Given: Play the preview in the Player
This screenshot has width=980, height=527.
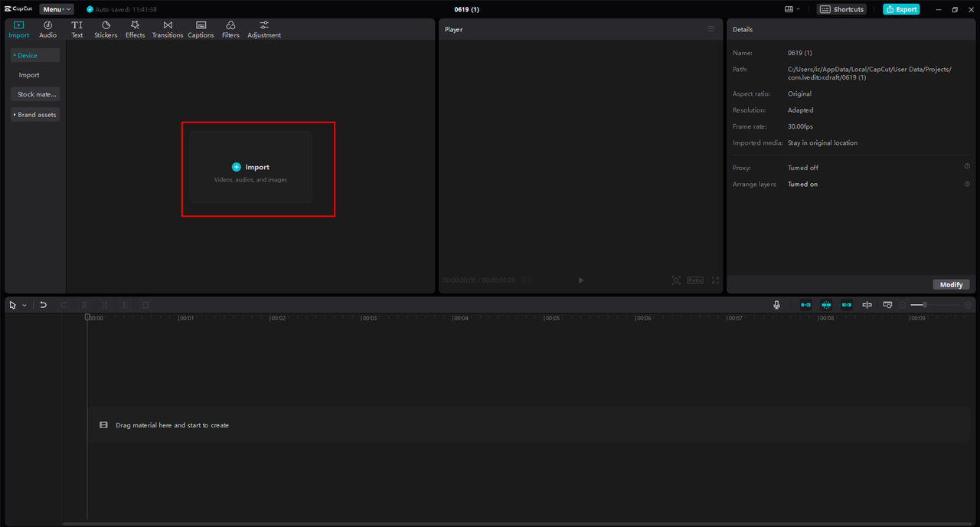Looking at the screenshot, I should coord(581,280).
